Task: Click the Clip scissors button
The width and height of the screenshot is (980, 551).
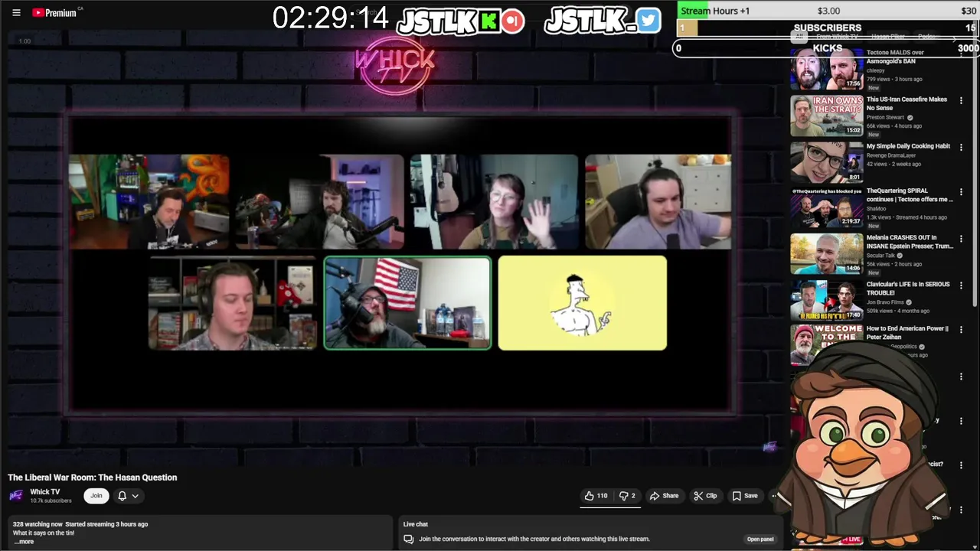Action: [x=705, y=496]
